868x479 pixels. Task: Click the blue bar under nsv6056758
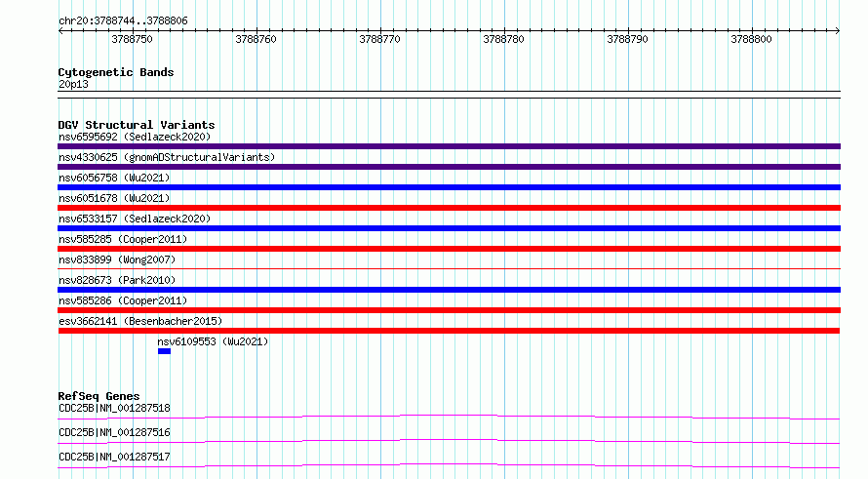pos(449,187)
